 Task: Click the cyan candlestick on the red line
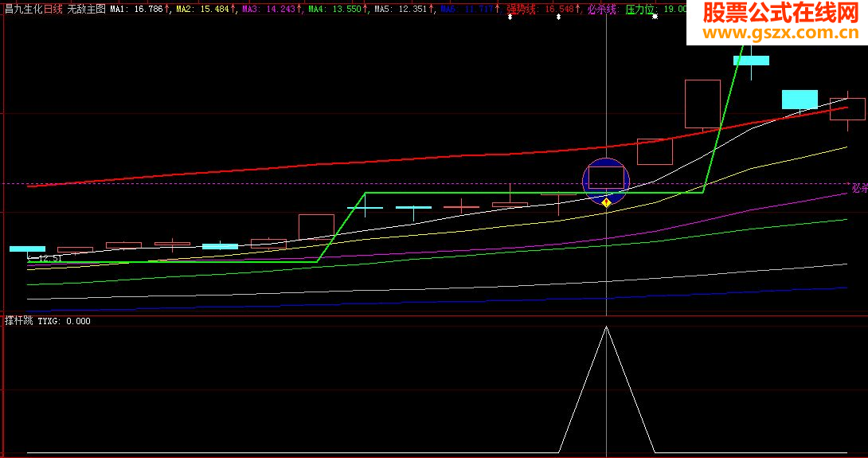(800, 100)
